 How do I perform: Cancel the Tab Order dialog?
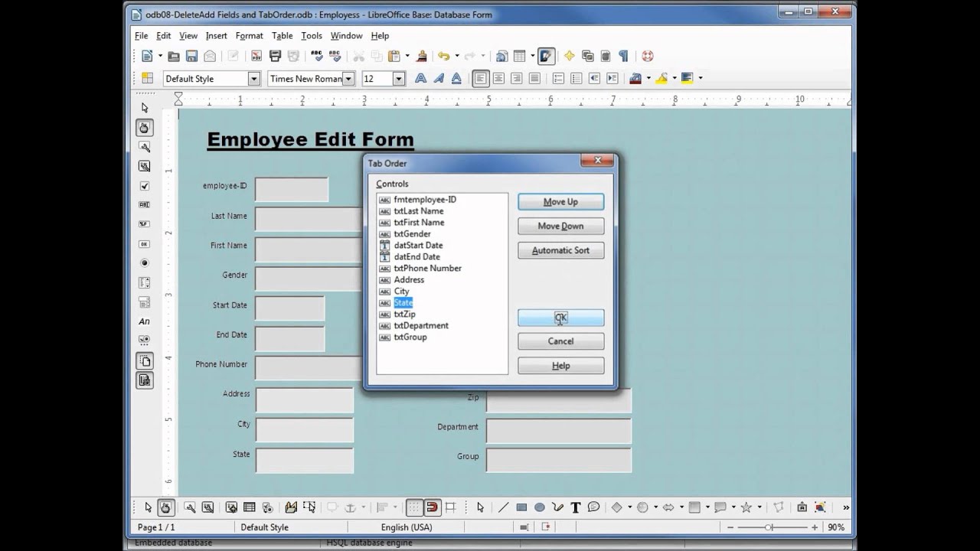560,341
